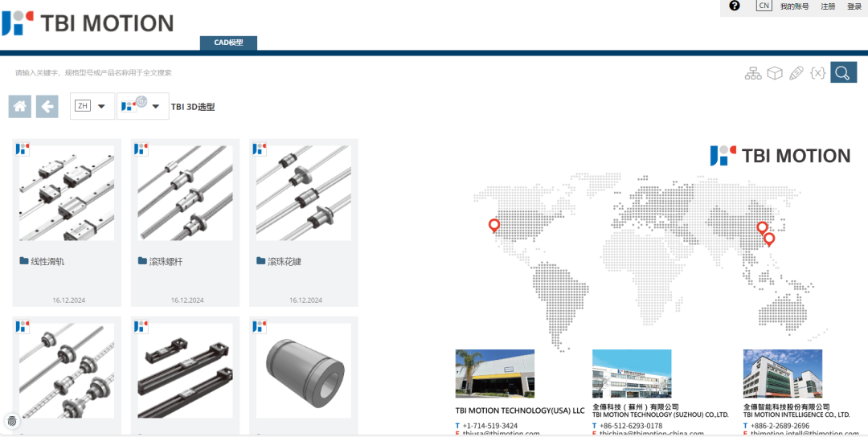The width and height of the screenshot is (868, 437).
Task: Click TBI logo badge on 线性滑轨 card
Action: pos(23,149)
